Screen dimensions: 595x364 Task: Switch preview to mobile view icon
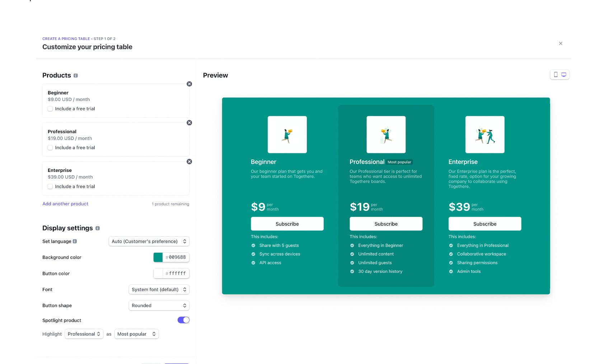556,75
